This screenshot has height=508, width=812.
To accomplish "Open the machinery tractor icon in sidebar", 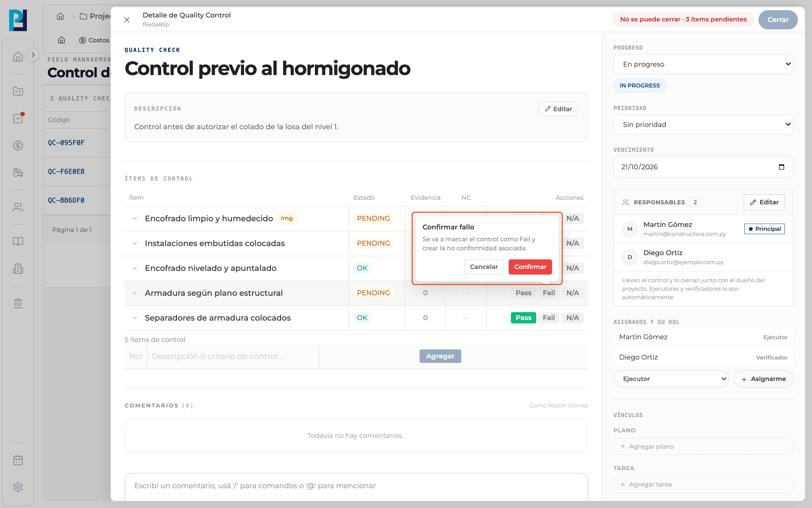I will pos(18,173).
